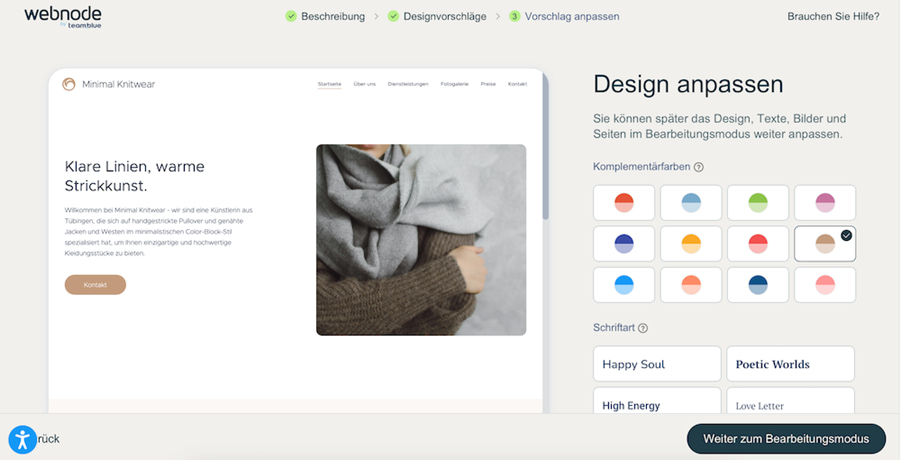This screenshot has height=460, width=901.
Task: Click the Komplementärfarben label
Action: [642, 167]
